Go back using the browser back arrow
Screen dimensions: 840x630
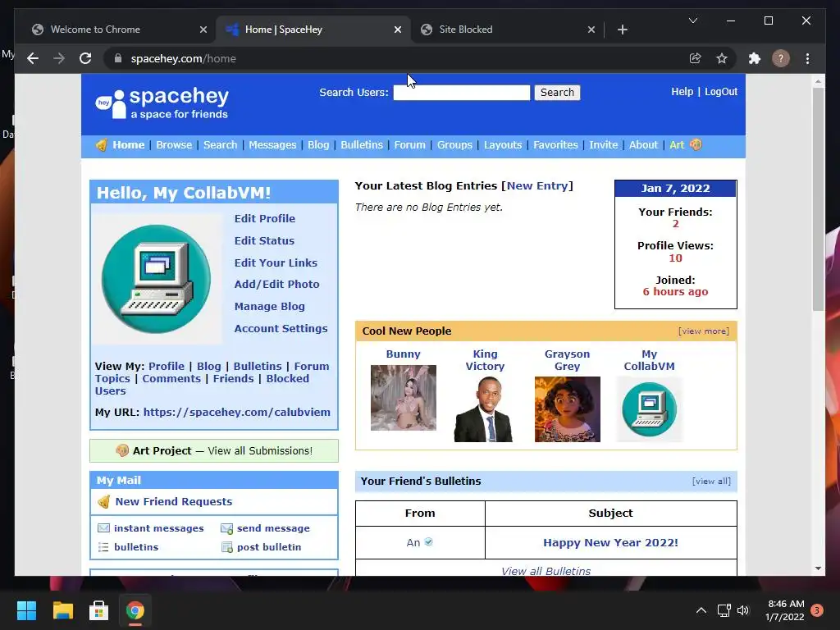[x=33, y=58]
